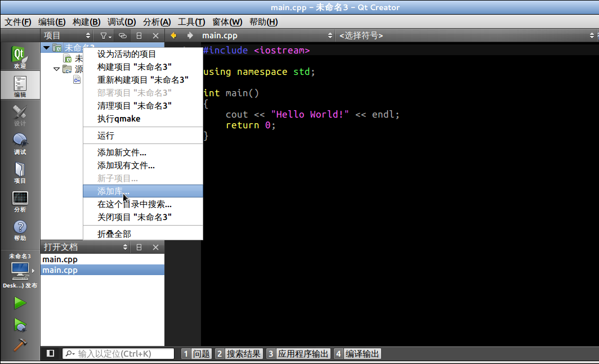
Task: Place cursor on "Hello World!" string
Action: click(x=310, y=115)
